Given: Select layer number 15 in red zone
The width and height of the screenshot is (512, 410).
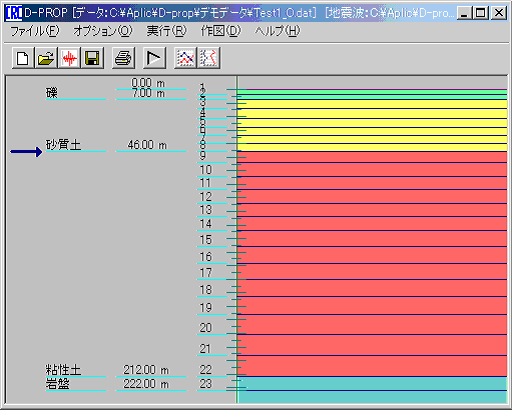Looking at the screenshot, I should [x=206, y=240].
